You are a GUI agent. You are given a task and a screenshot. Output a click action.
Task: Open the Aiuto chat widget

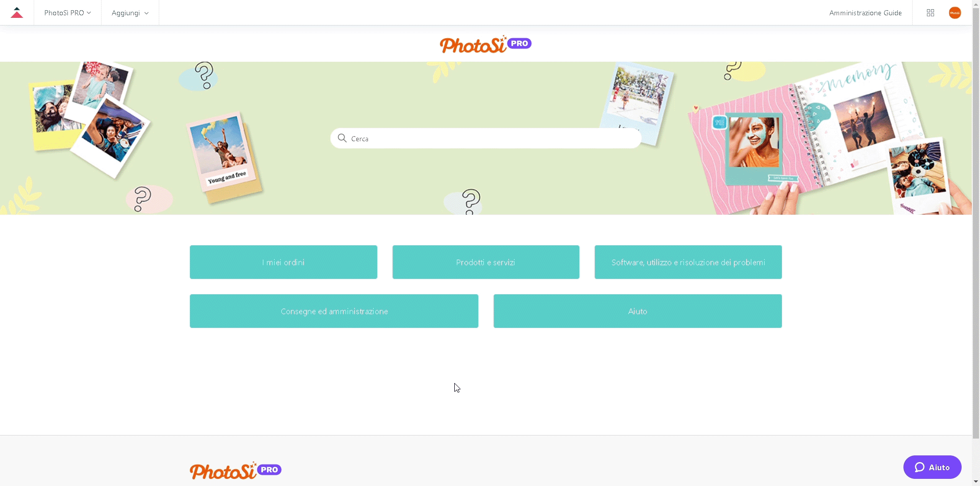pos(932,467)
